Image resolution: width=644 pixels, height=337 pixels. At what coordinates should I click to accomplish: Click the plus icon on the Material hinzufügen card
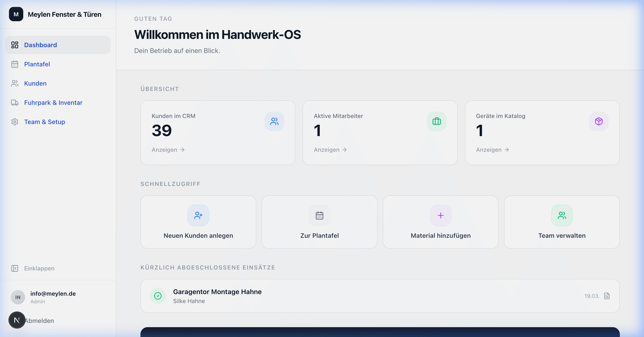[441, 215]
